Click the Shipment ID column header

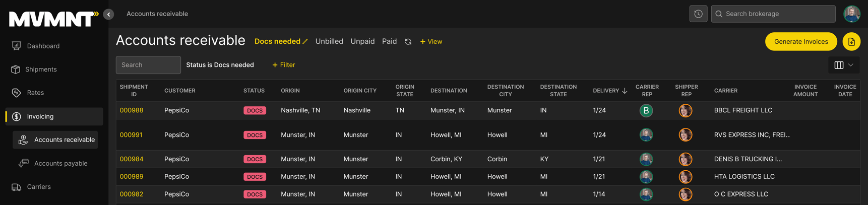134,91
